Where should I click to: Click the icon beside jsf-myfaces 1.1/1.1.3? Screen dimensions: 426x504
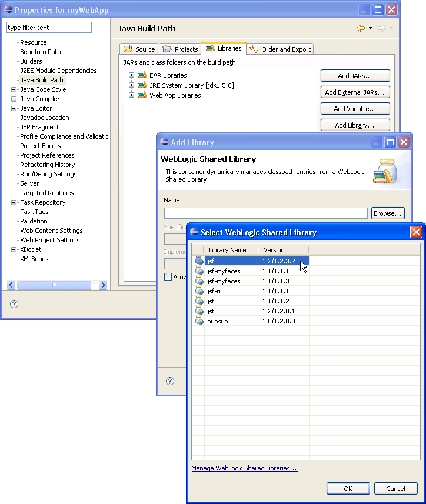click(199, 281)
